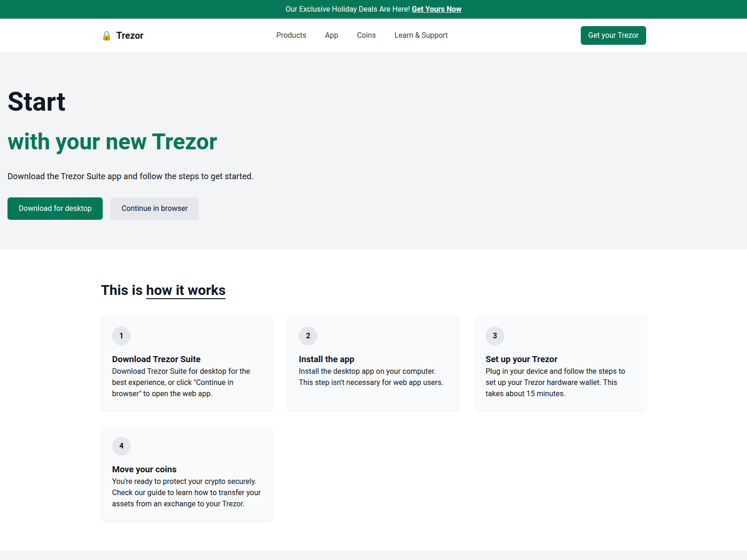Click the 'Start' hero heading
Screen dimensions: 747x560
click(37, 102)
